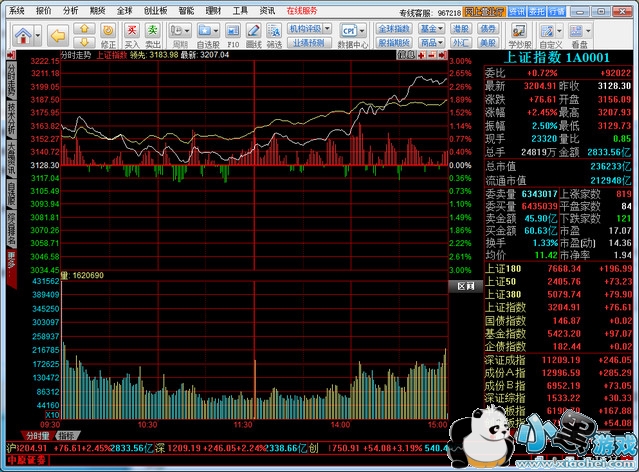639x472 pixels.
Task: Open the 筛选 stock filter icon
Action: (x=275, y=36)
